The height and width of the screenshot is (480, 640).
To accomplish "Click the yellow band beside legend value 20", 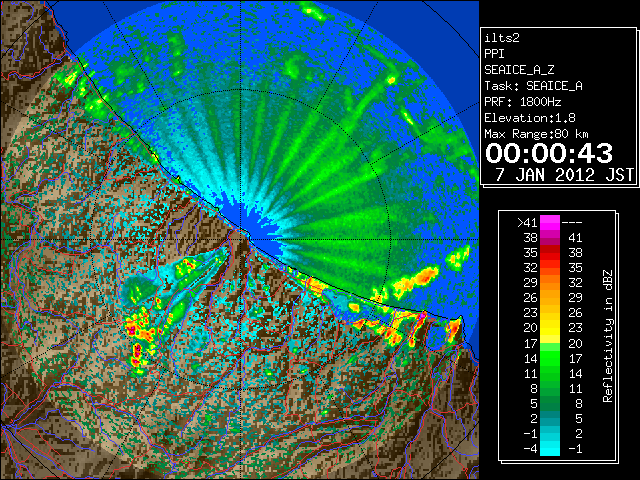I will [550, 328].
